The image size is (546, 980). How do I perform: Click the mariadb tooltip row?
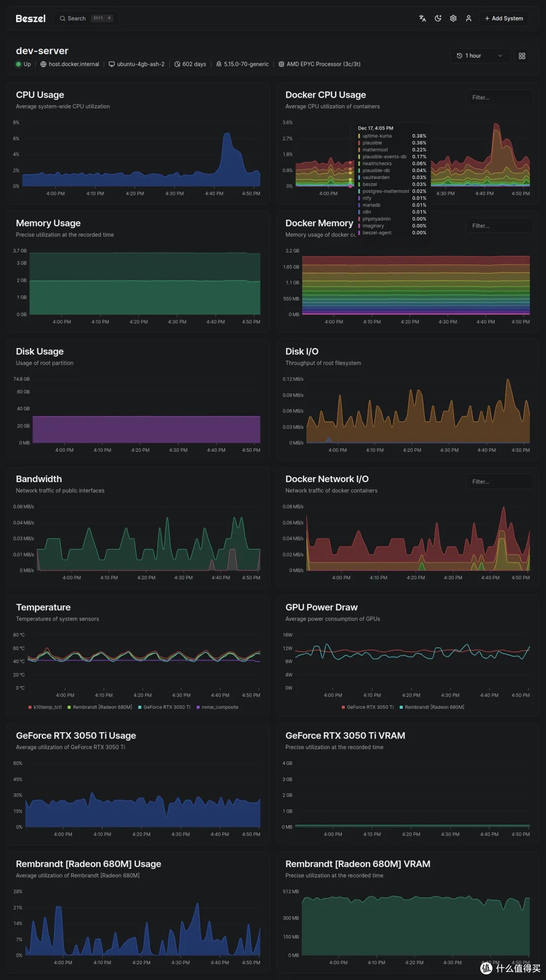392,205
